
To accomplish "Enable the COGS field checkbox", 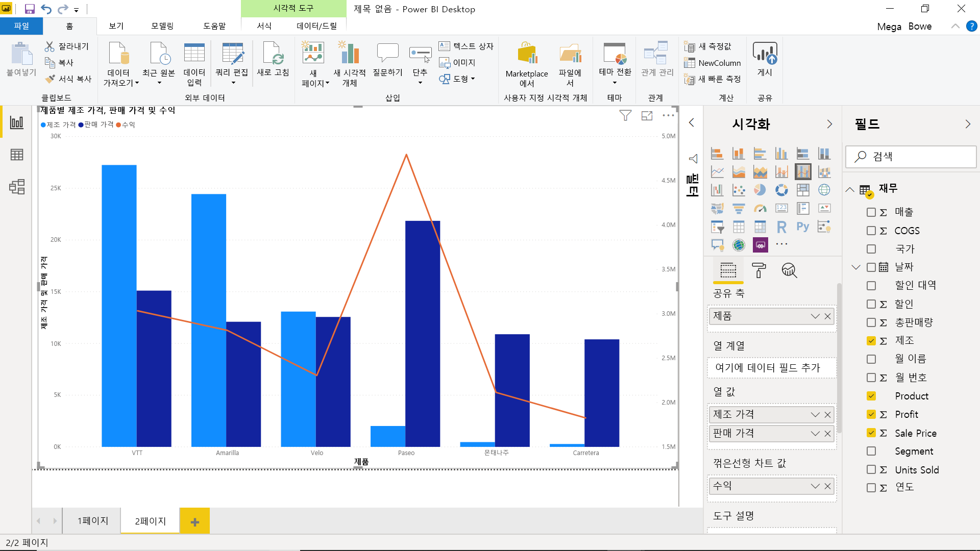I will point(871,231).
